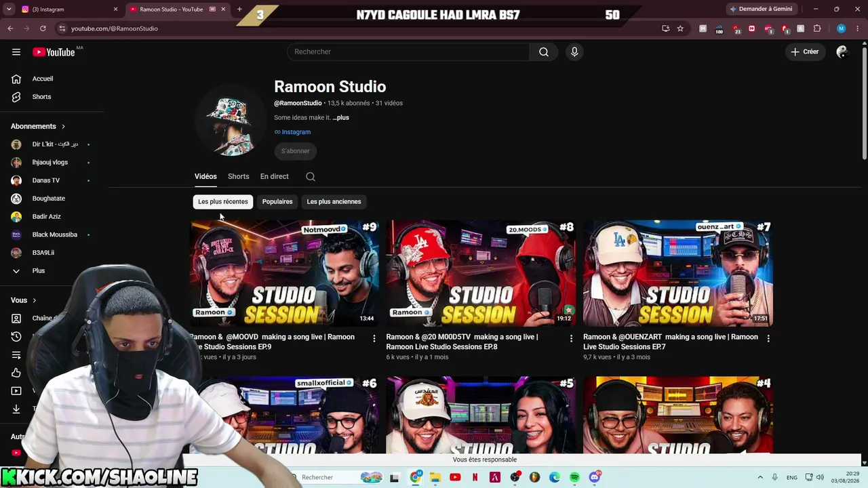The width and height of the screenshot is (868, 488).
Task: Show hidden system tray icons
Action: (x=760, y=477)
